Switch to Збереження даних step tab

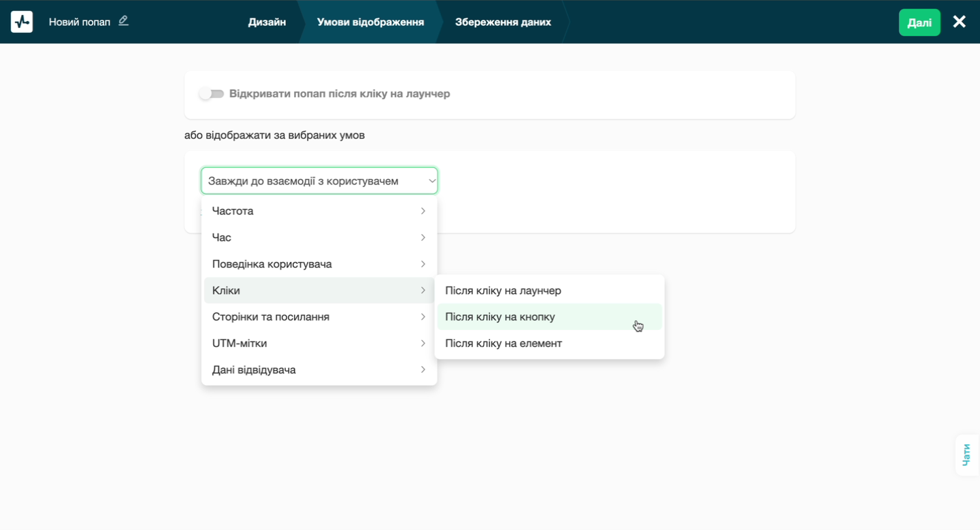point(503,22)
